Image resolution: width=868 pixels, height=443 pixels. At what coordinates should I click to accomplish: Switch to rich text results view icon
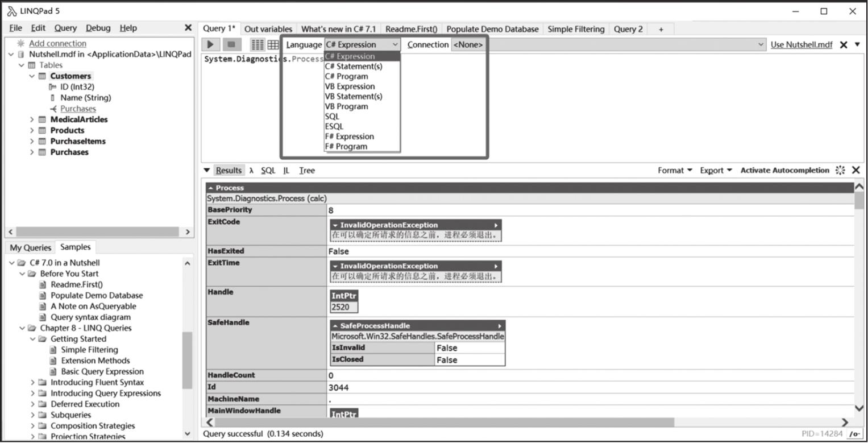click(258, 44)
